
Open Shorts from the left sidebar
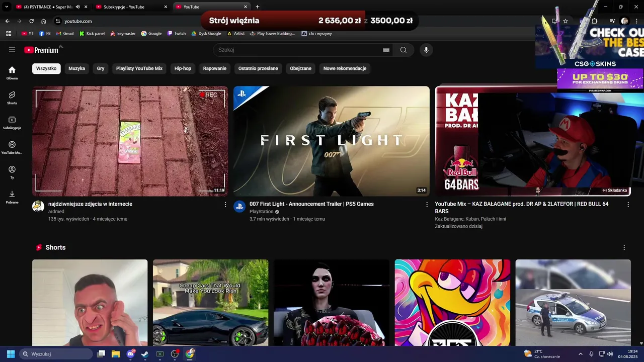12,98
